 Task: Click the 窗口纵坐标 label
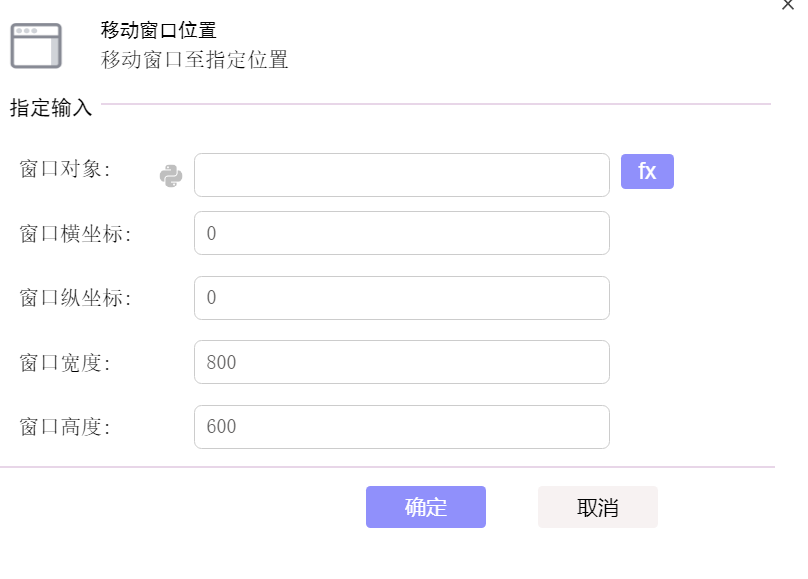[x=75, y=298]
